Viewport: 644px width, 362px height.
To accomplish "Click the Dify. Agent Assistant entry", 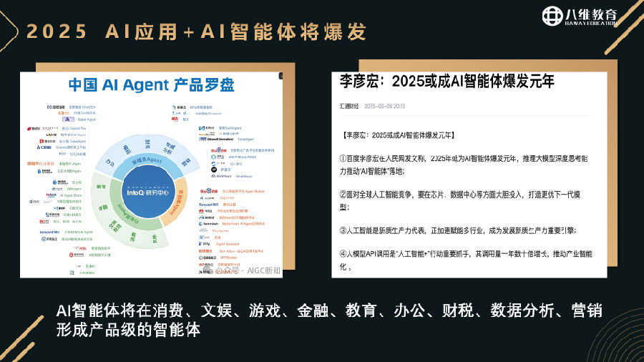I will click(x=220, y=244).
